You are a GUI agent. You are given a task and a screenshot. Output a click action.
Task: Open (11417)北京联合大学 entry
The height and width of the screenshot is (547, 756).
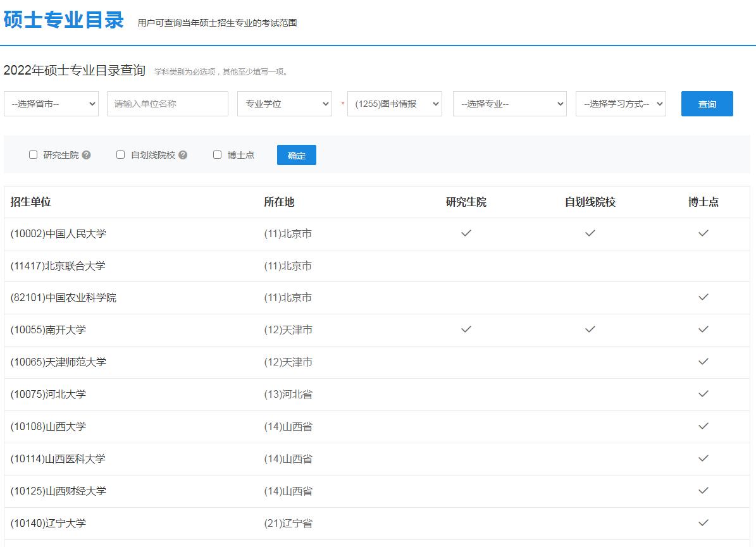click(x=58, y=266)
